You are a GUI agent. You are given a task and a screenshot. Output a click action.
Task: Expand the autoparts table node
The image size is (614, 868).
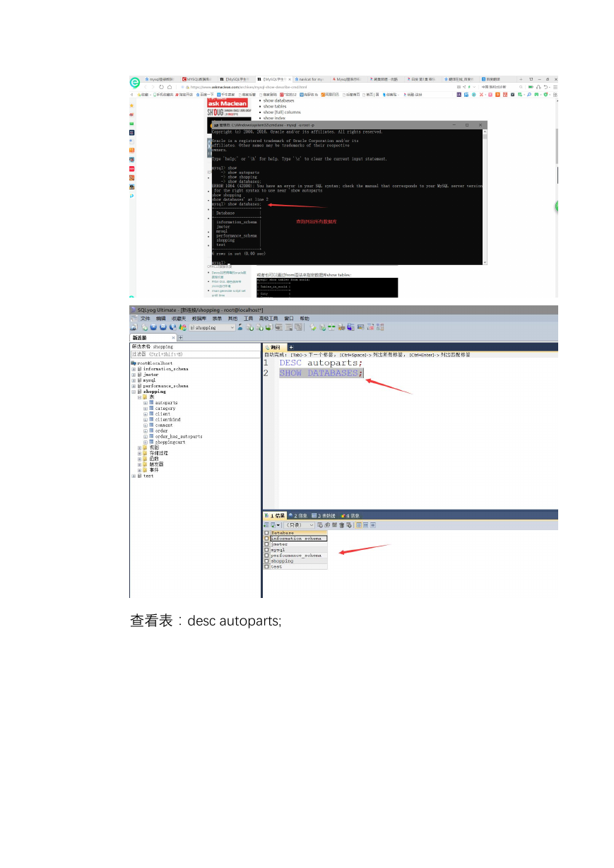146,403
